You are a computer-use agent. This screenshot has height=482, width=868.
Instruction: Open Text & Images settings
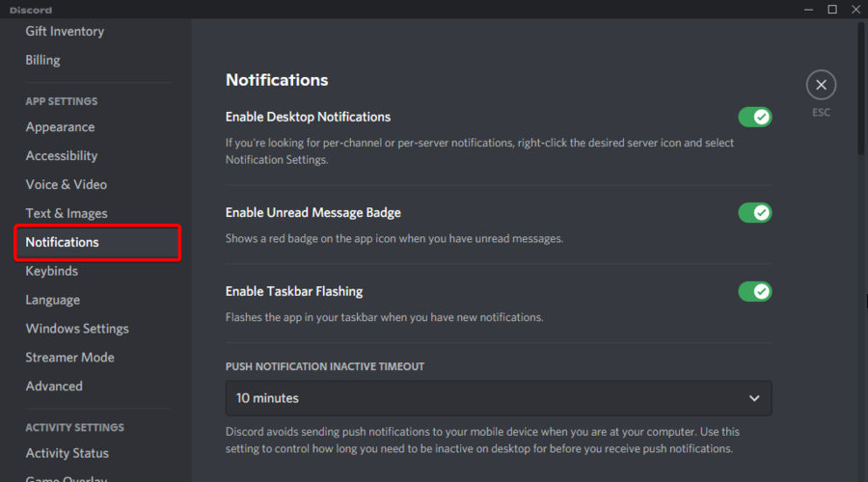67,214
